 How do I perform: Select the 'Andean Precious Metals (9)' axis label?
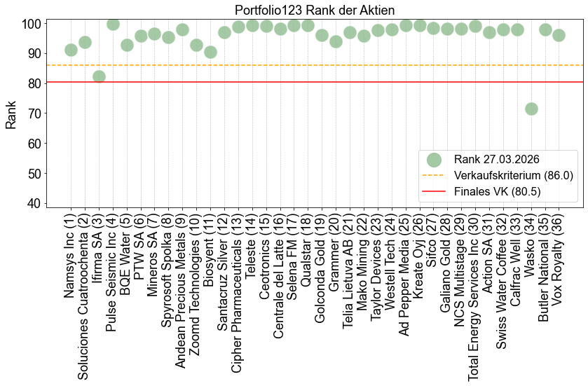click(182, 289)
